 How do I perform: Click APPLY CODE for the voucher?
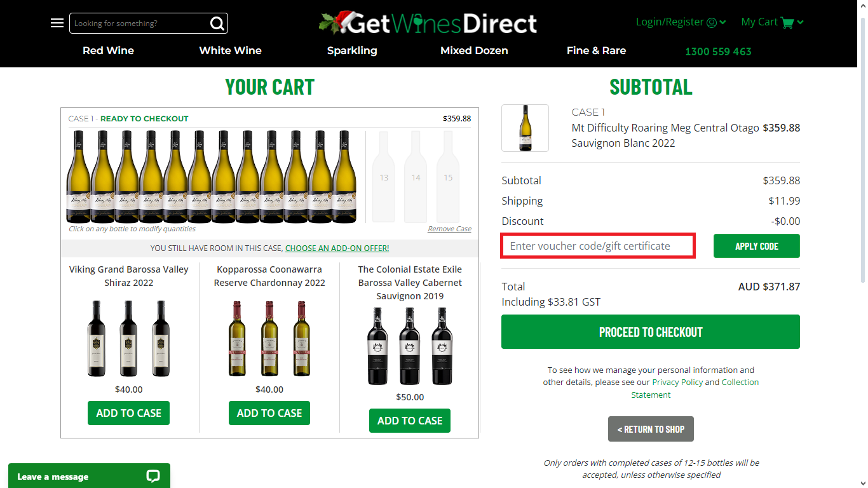click(x=756, y=246)
